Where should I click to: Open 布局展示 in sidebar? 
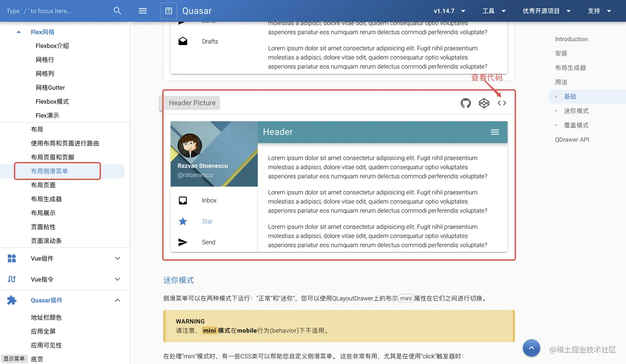43,213
